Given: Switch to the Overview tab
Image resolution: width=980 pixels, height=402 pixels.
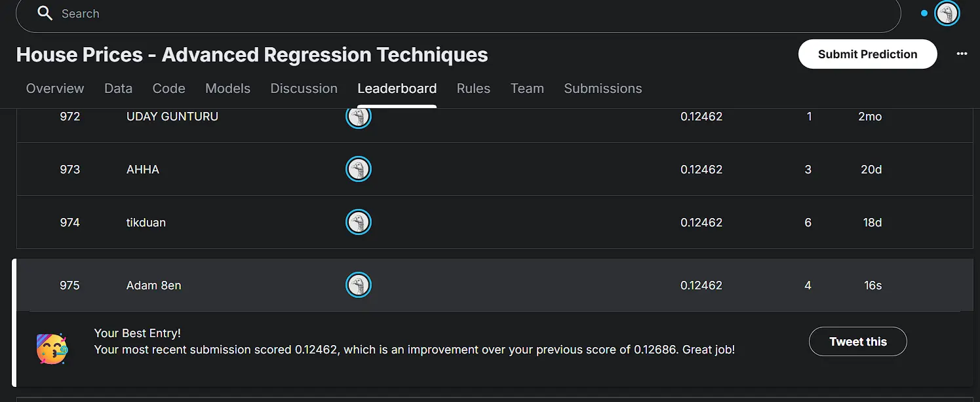Looking at the screenshot, I should point(55,88).
